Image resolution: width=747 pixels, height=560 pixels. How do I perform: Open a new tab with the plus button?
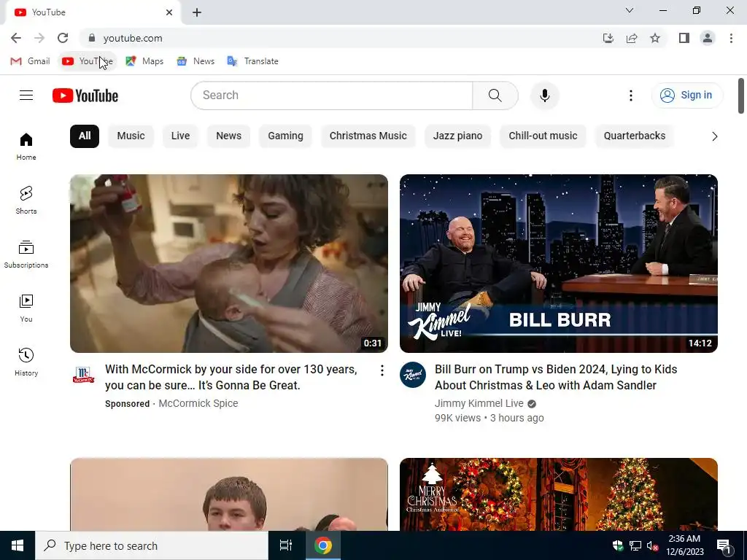pyautogui.click(x=197, y=12)
